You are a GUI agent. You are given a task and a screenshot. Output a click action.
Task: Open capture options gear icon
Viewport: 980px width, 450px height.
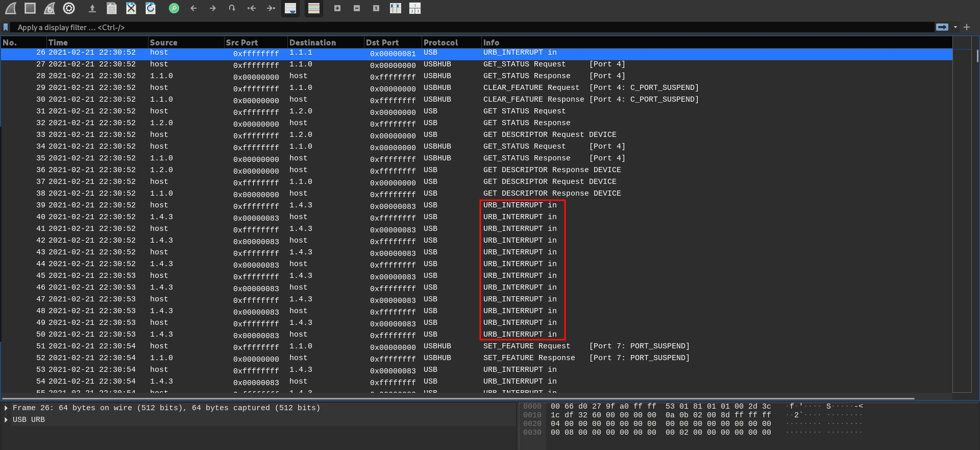click(x=69, y=8)
